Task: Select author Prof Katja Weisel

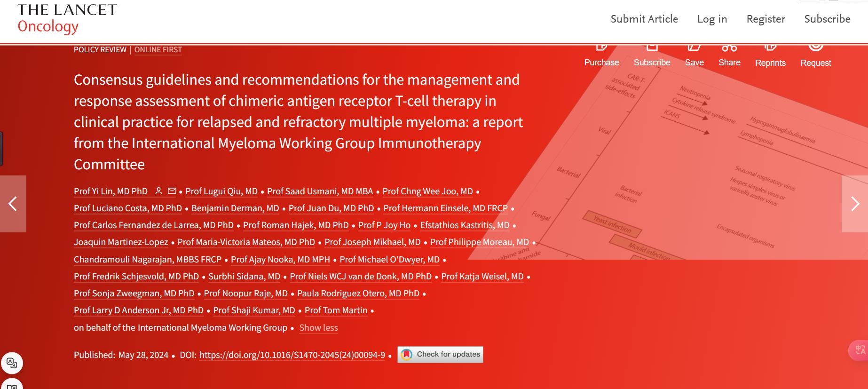Action: click(x=482, y=276)
